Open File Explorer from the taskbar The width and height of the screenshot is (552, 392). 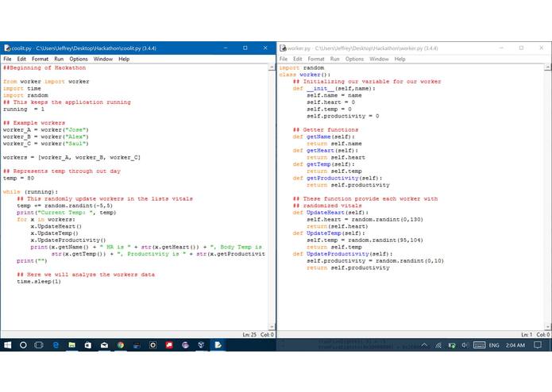71,345
